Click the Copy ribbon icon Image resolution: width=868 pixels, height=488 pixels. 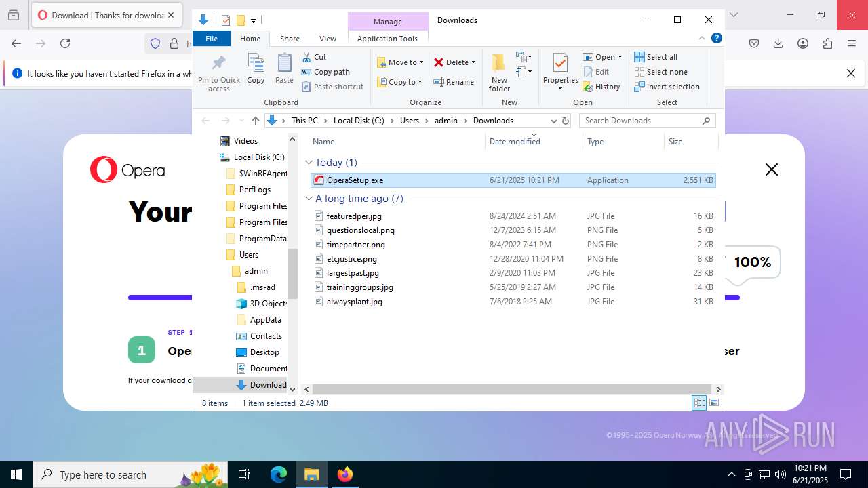[256, 68]
